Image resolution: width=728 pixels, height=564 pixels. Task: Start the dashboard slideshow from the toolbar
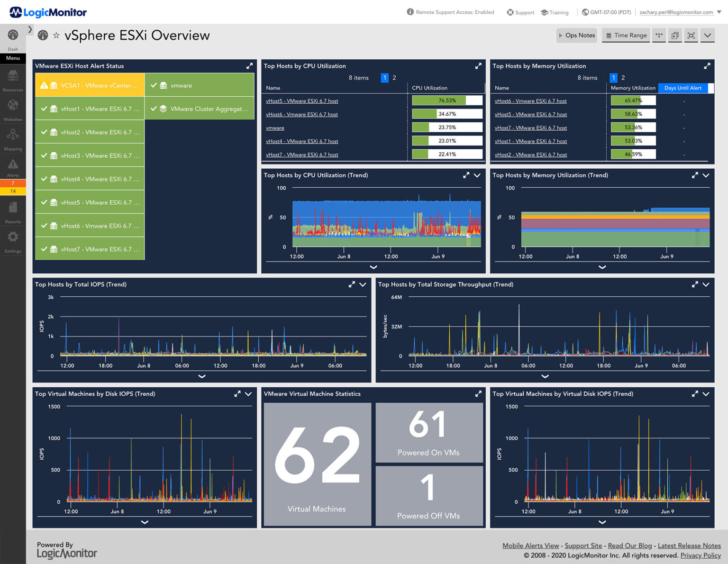675,35
